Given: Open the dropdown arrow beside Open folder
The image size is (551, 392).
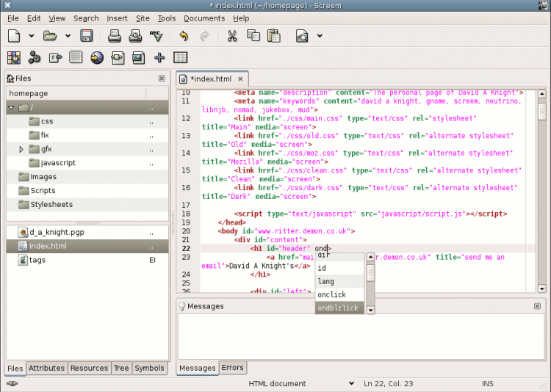Looking at the screenshot, I should click(x=68, y=35).
